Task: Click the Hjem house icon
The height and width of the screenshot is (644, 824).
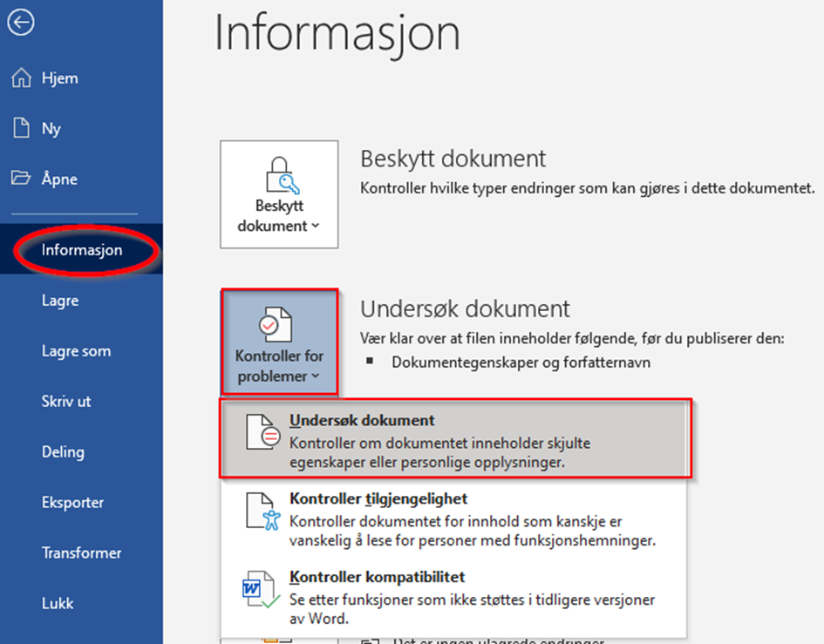Action: [21, 78]
